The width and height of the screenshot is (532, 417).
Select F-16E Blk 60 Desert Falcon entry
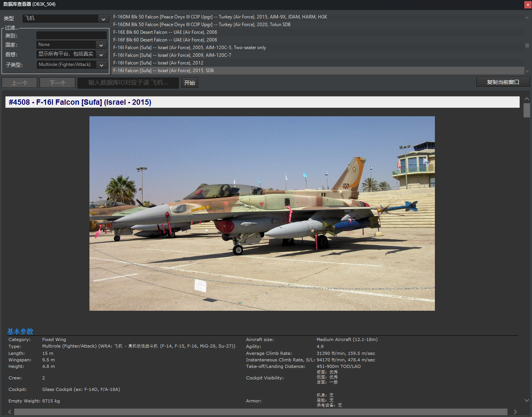pyautogui.click(x=165, y=32)
